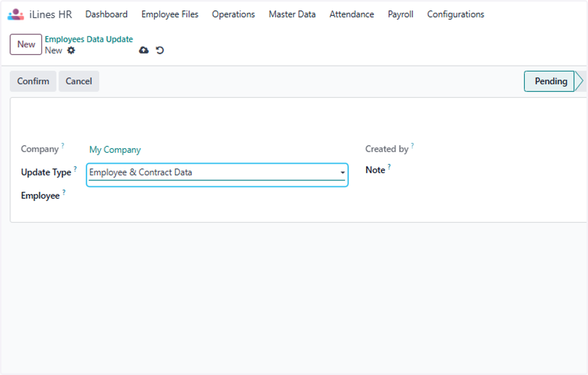Click the iLines HR logo icon
The image size is (588, 375).
pyautogui.click(x=16, y=14)
